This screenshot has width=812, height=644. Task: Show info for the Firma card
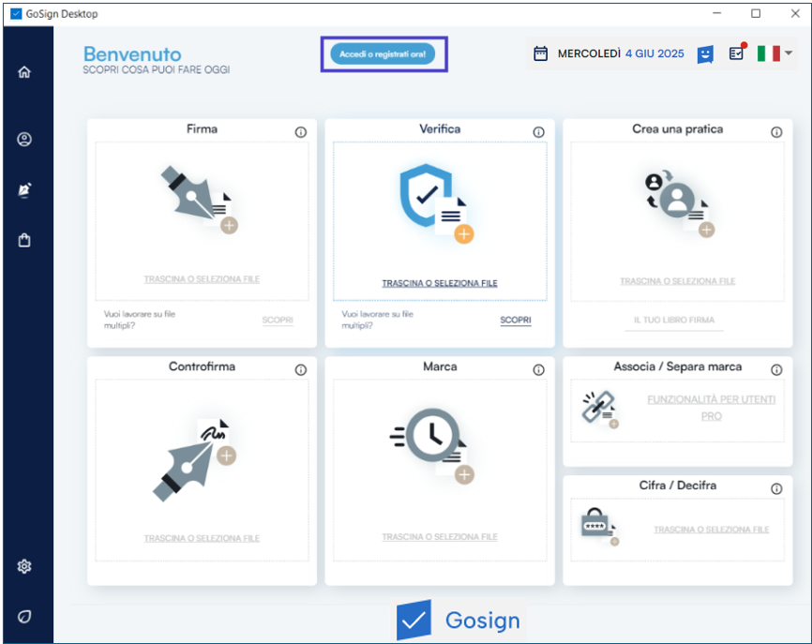[x=301, y=133]
